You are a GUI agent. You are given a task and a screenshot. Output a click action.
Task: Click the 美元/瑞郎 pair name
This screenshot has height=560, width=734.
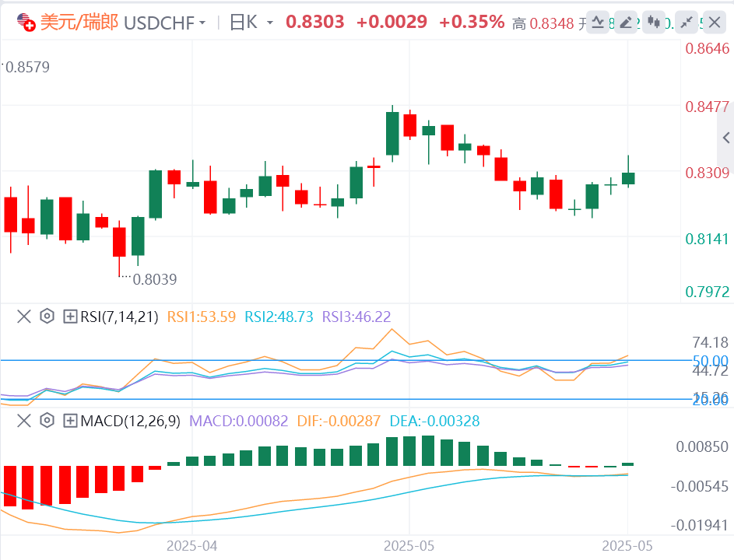coord(79,22)
